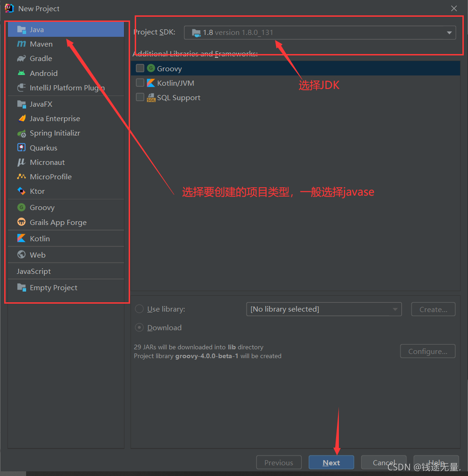This screenshot has height=476, width=468.
Task: Click the '1.8 version 1.8.0_131' SDK text
Action: pos(238,33)
